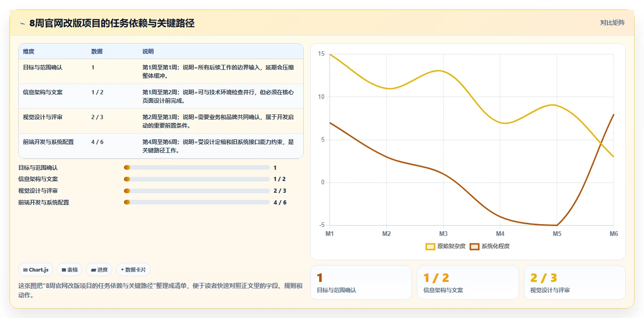
Task: Click the 对比矩阵 label in the header
Action: pyautogui.click(x=612, y=23)
